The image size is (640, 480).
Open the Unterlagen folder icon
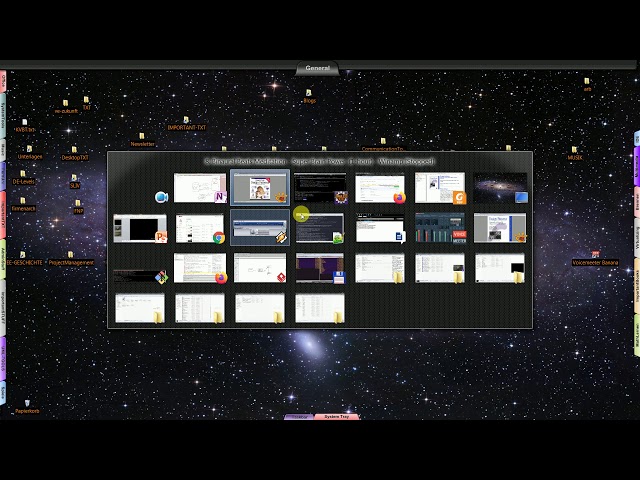click(29, 152)
